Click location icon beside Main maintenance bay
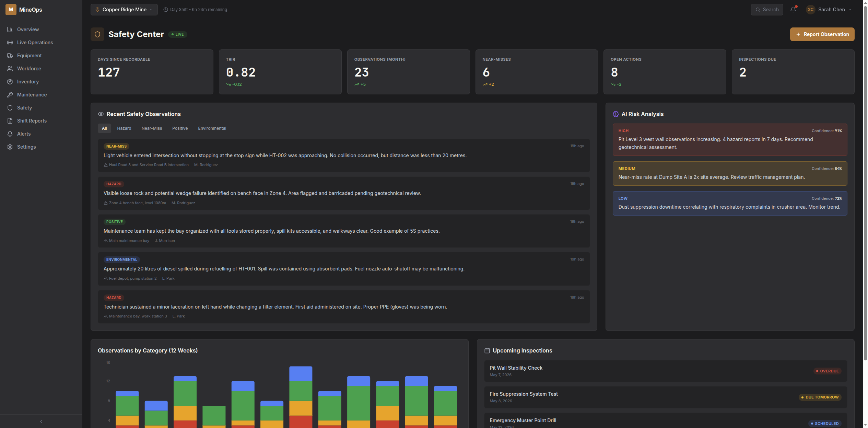Viewport: 868px width, 428px height. pos(106,241)
